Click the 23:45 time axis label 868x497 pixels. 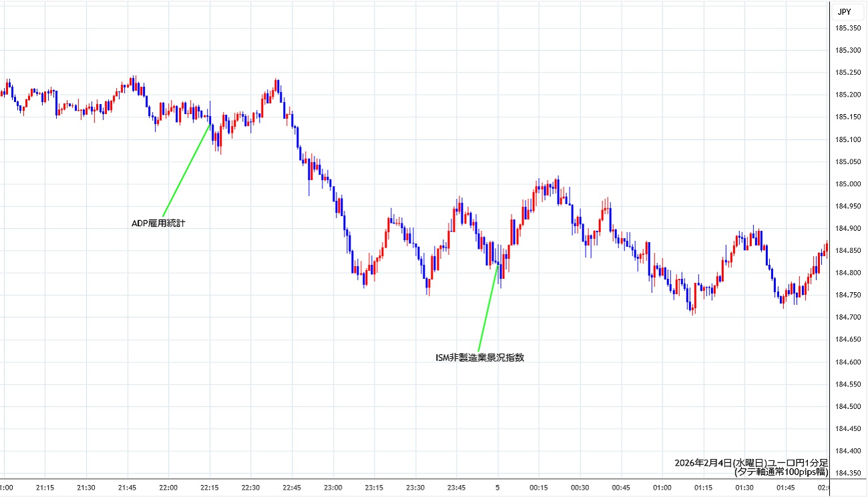coord(457,488)
